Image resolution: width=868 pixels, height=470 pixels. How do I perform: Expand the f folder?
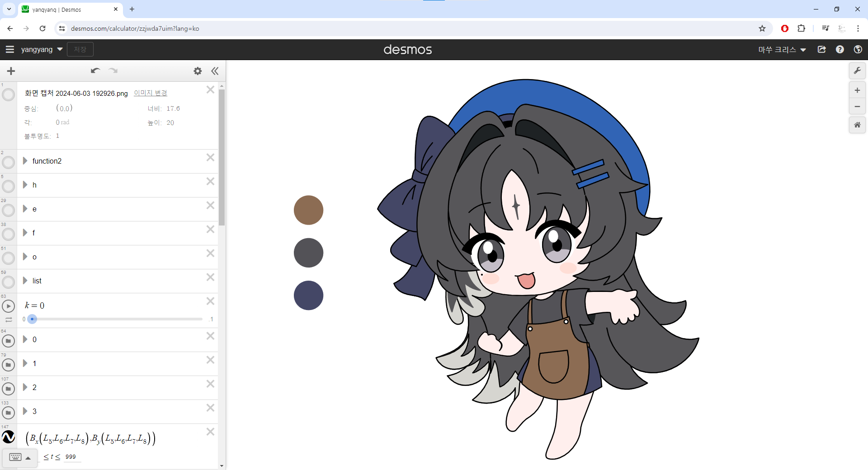point(25,233)
